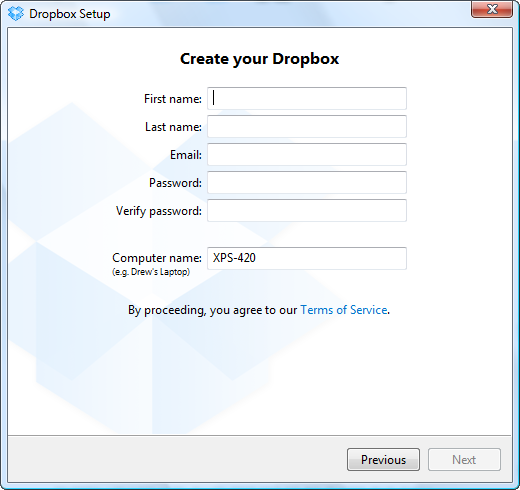Close the Dropbox Setup window
Screen dimensions: 520x490
(x=492, y=9)
